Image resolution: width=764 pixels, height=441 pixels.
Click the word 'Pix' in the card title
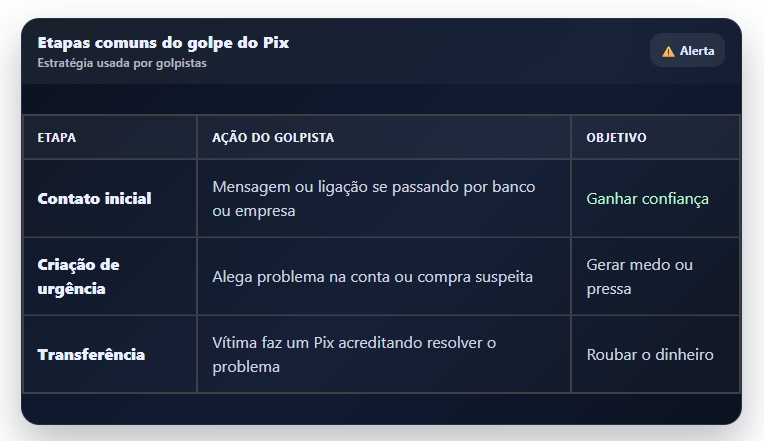click(275, 43)
